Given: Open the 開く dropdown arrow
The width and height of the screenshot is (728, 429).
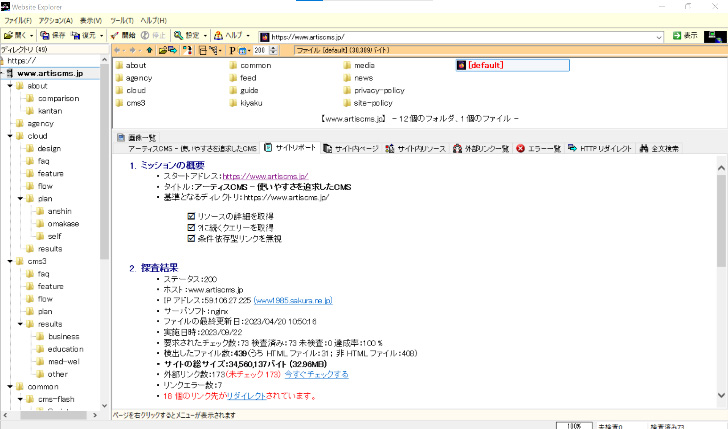Looking at the screenshot, I should click(32, 36).
